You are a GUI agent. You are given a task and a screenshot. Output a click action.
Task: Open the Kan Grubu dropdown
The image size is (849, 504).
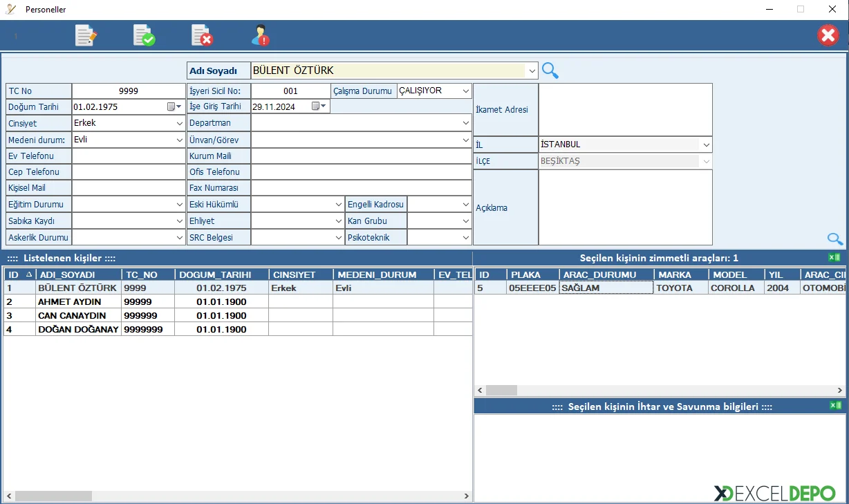click(x=467, y=221)
